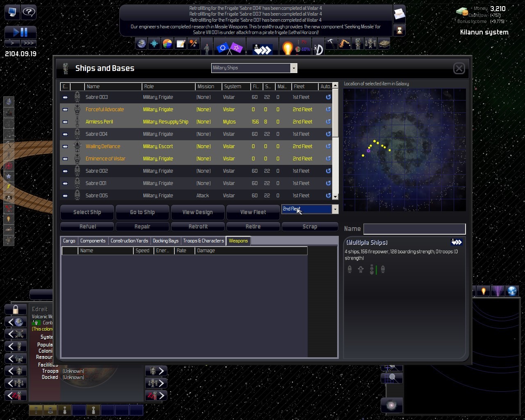Open the Troops & Characters tab
This screenshot has width=525, height=420.
pos(203,241)
